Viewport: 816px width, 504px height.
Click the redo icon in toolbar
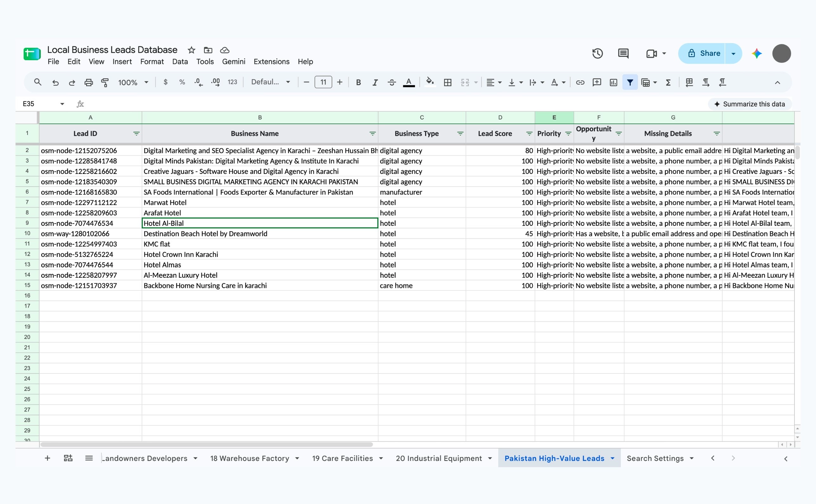coord(72,82)
